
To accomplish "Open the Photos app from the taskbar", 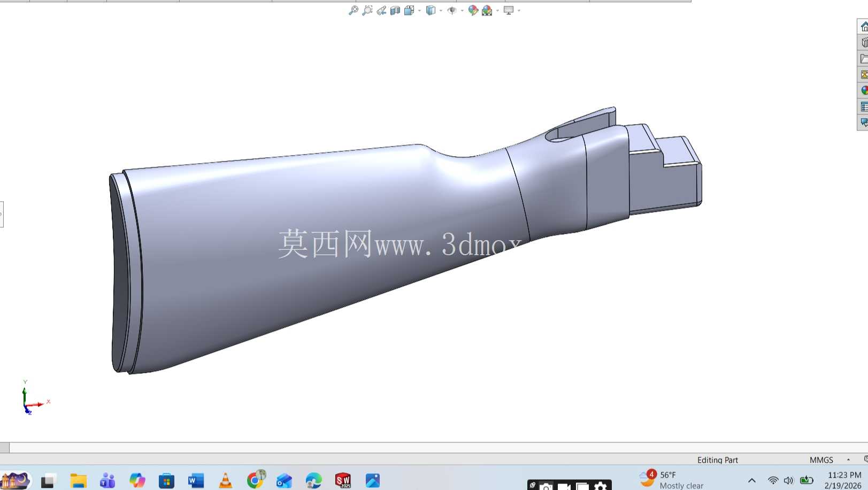I will point(373,480).
